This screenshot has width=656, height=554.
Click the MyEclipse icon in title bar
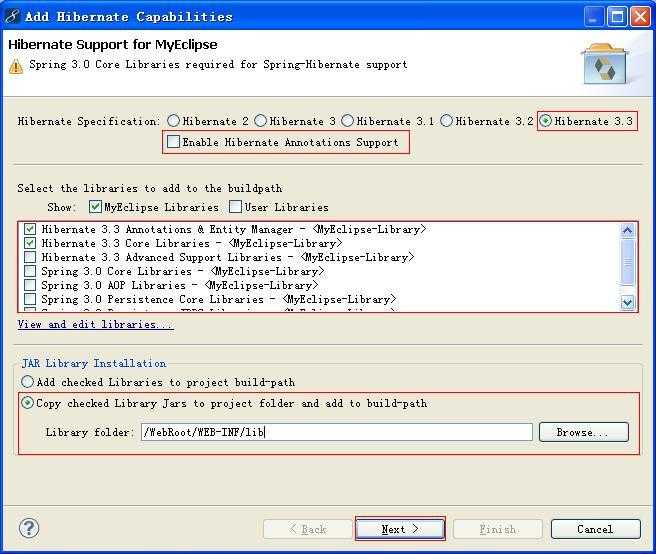(x=12, y=17)
